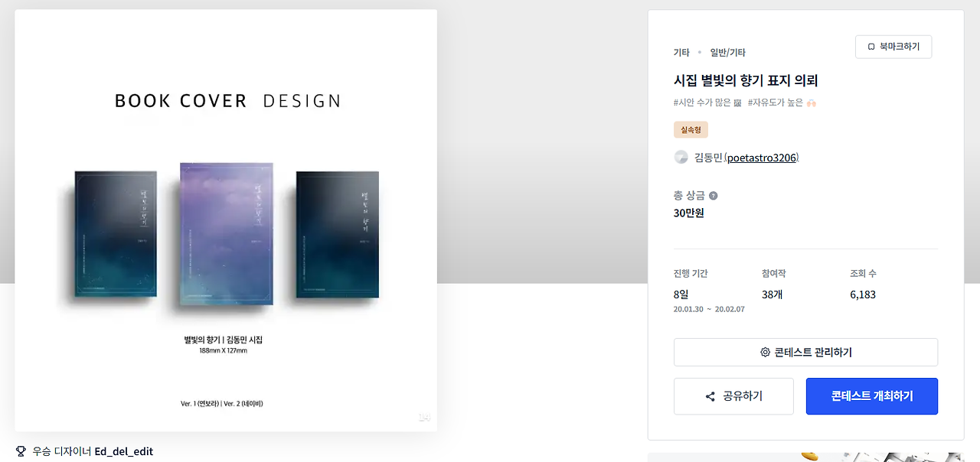Viewport: 980px width, 462px height.
Task: Open the poetastro3206 profile link
Action: [762, 158]
